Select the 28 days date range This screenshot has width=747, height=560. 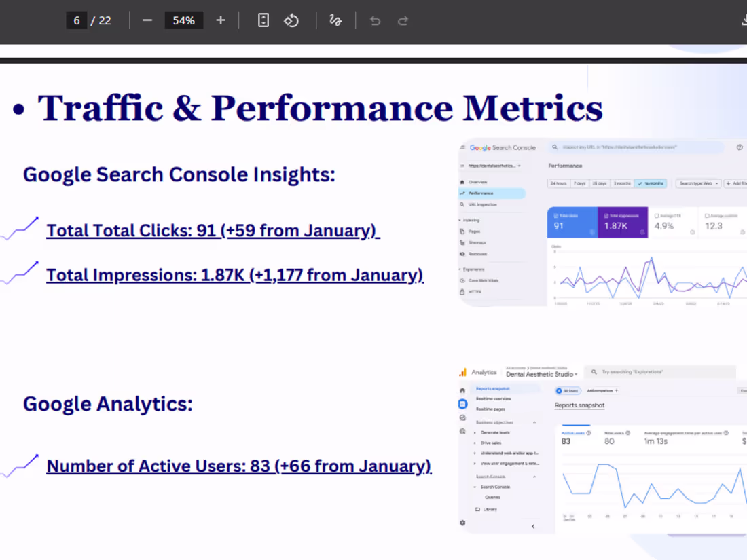click(600, 183)
